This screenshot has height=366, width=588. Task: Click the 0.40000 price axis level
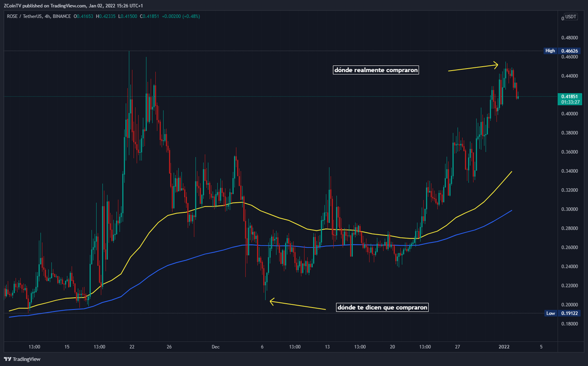pos(569,114)
